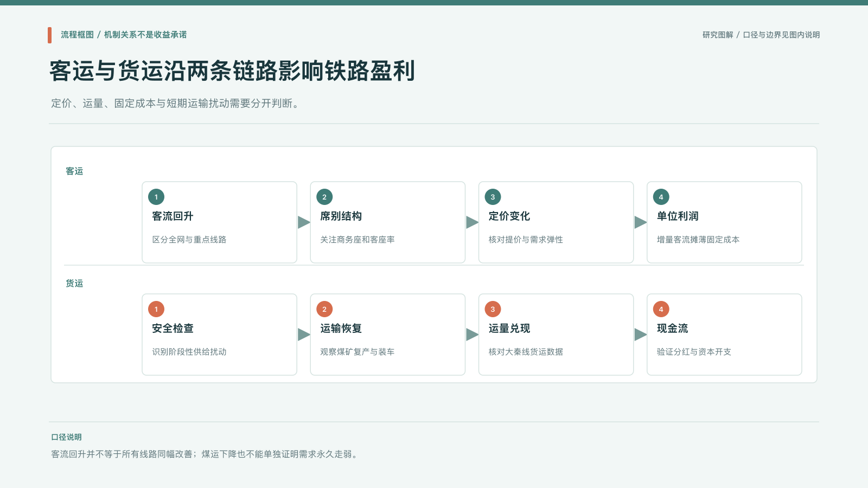
Task: Select the 单位利润 card title
Action: tap(678, 216)
